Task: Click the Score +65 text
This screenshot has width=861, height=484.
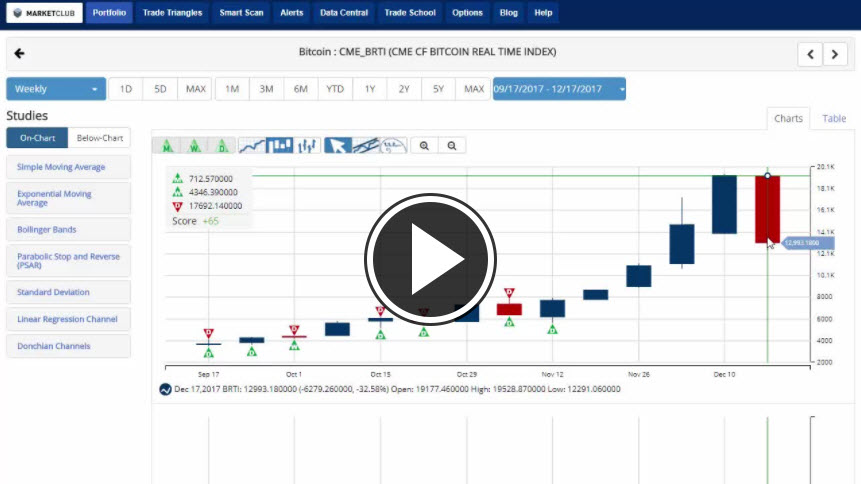Action: point(195,221)
